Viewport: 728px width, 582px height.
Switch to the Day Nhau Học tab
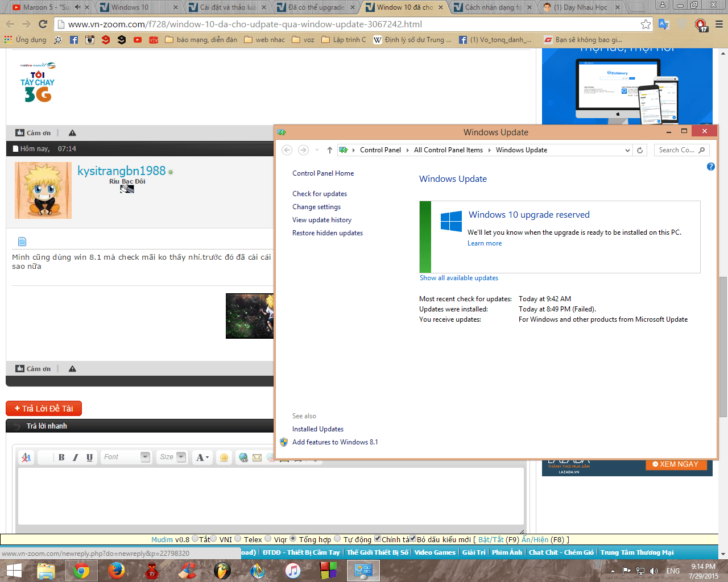pyautogui.click(x=580, y=7)
